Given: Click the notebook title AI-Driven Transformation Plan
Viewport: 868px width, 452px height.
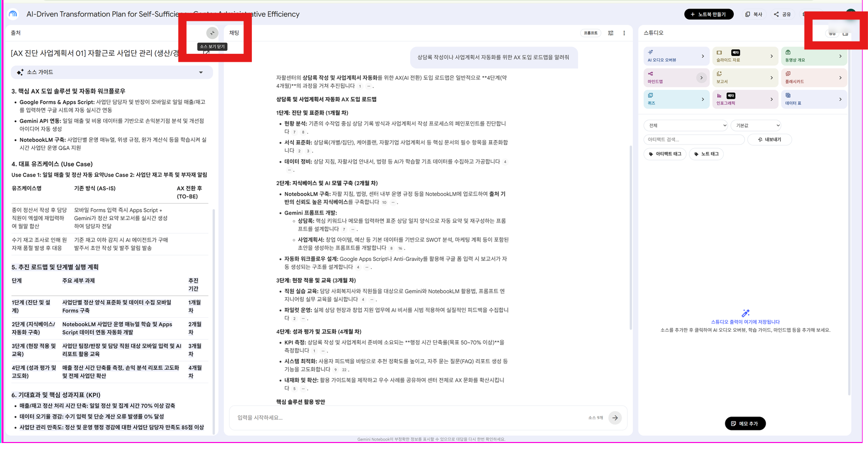Looking at the screenshot, I should pos(163,14).
